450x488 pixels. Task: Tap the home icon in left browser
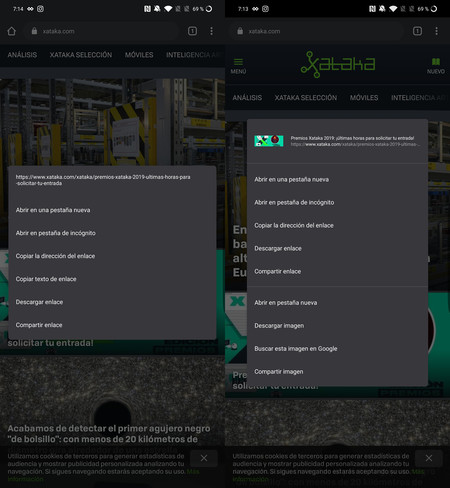coord(11,31)
